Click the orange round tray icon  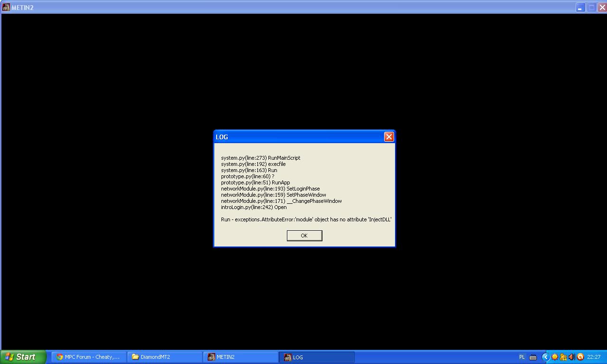pyautogui.click(x=580, y=357)
